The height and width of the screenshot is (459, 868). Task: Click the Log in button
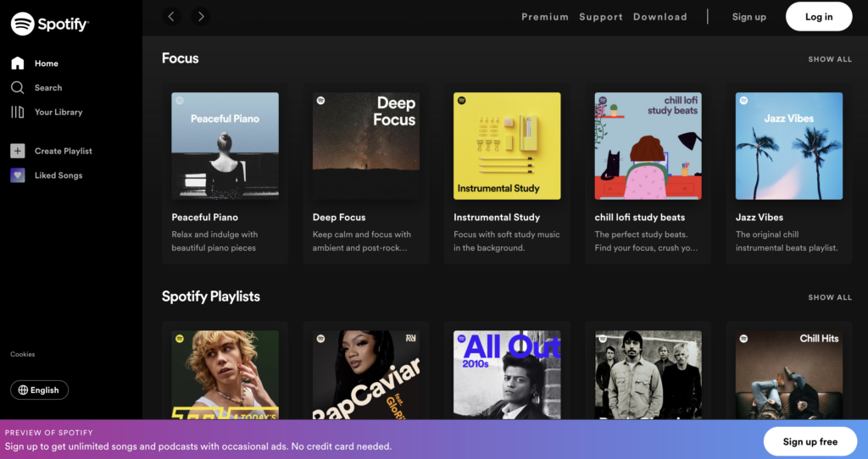pos(819,17)
